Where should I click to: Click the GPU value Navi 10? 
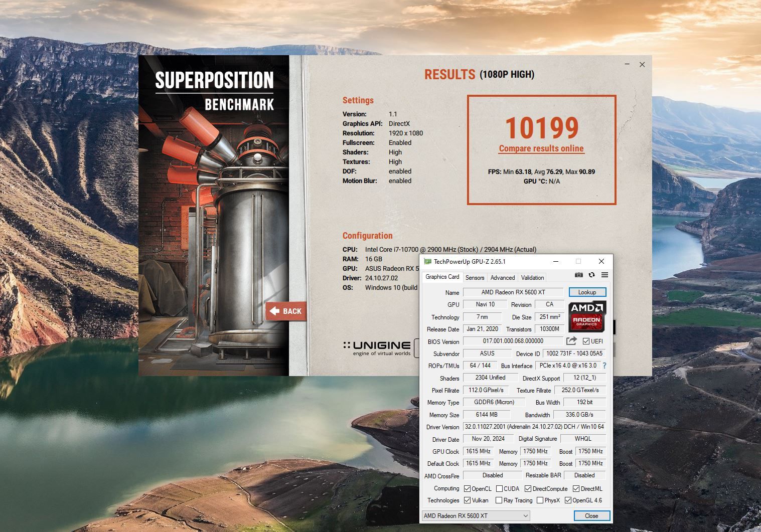tap(485, 304)
